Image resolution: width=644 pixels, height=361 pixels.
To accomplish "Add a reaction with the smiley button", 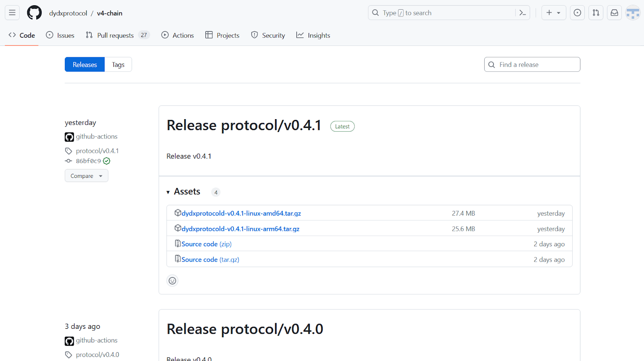I will [172, 281].
